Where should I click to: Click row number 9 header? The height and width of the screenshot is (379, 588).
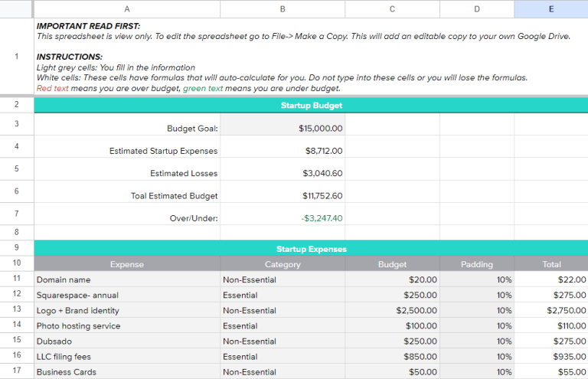(16, 248)
